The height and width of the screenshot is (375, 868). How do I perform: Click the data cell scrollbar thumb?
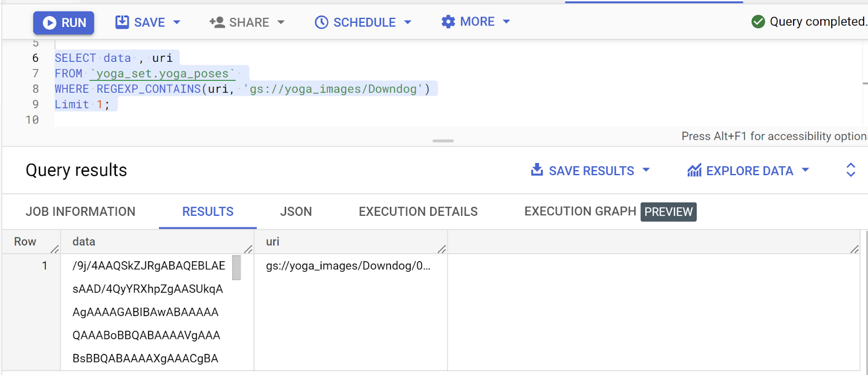(237, 268)
